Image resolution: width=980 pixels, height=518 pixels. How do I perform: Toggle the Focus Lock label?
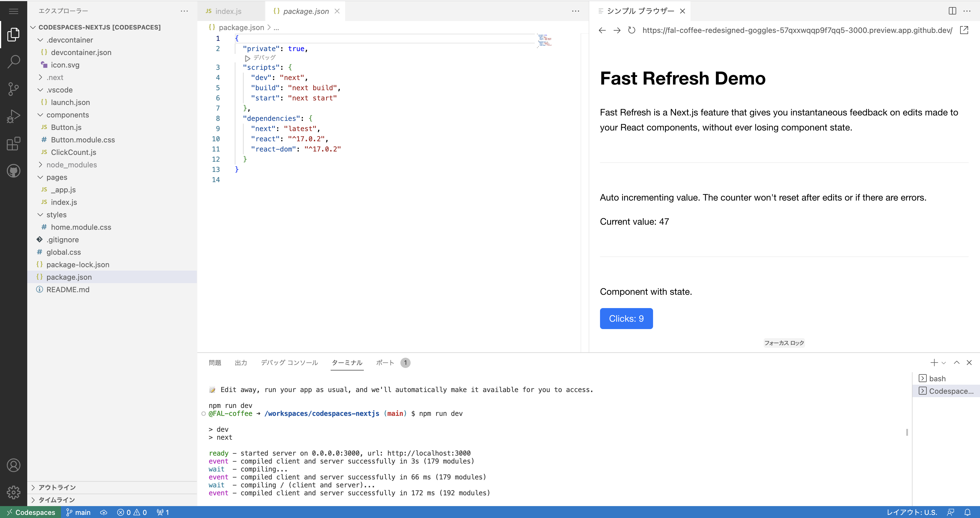pyautogui.click(x=784, y=343)
